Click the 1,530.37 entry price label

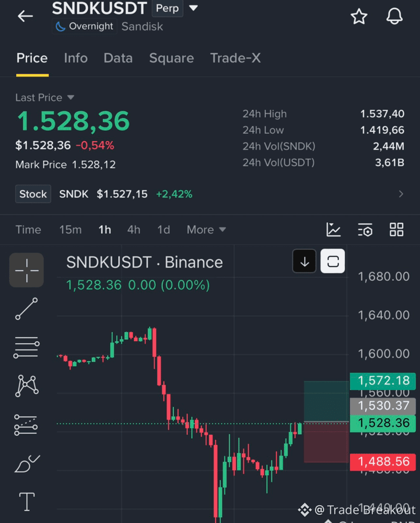382,406
